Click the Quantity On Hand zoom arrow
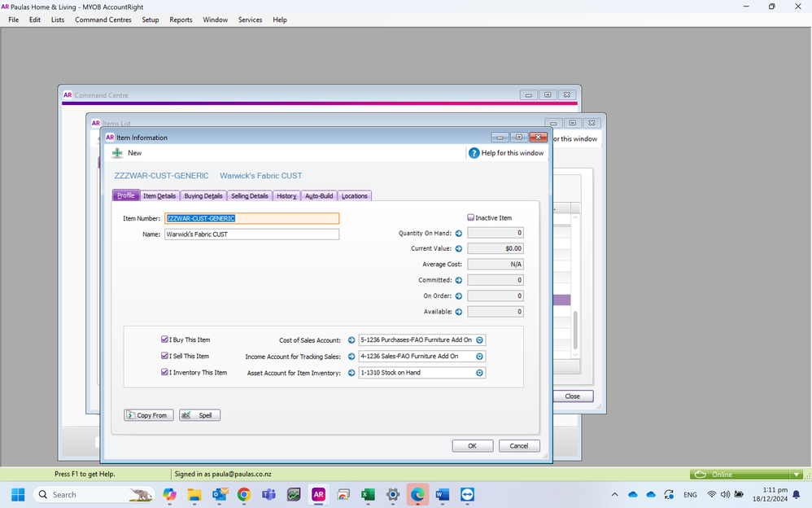The height and width of the screenshot is (508, 812). coord(459,234)
